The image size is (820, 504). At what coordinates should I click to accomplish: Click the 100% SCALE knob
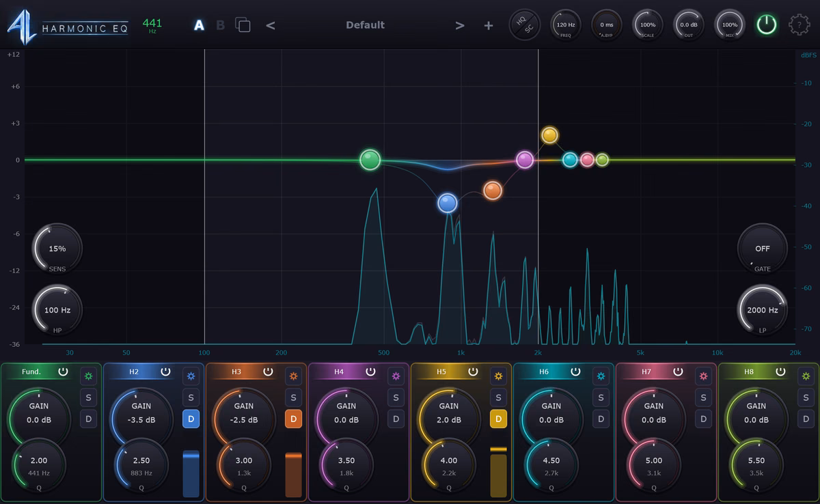pos(648,25)
